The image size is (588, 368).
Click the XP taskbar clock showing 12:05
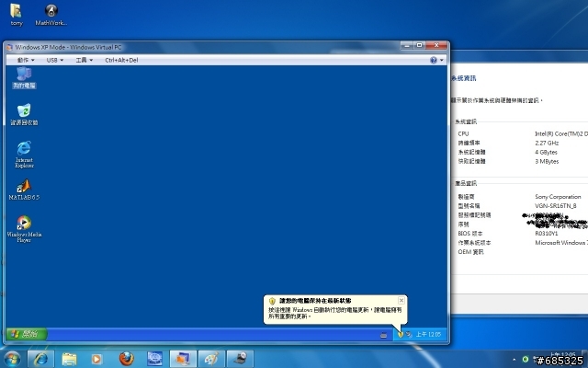[428, 334]
